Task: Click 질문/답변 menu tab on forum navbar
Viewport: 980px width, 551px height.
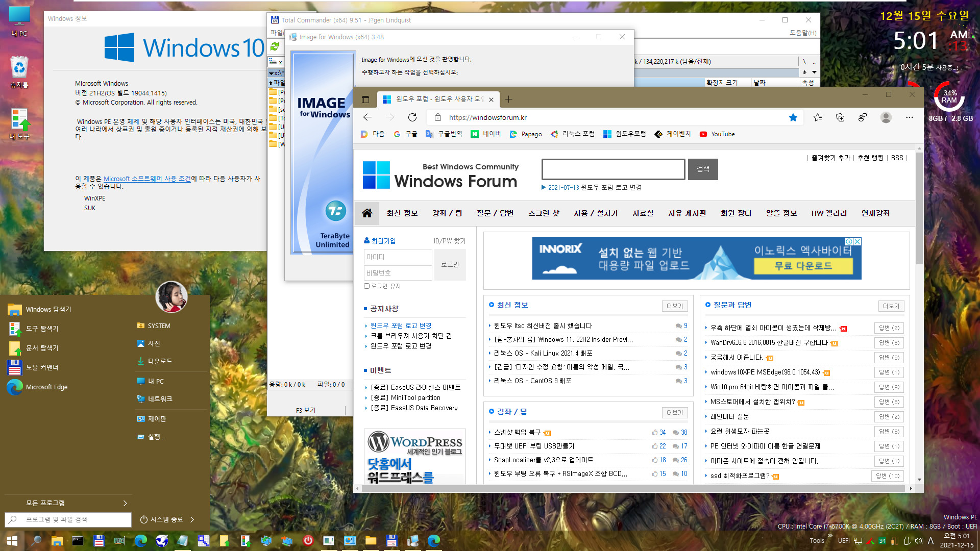Action: tap(494, 213)
